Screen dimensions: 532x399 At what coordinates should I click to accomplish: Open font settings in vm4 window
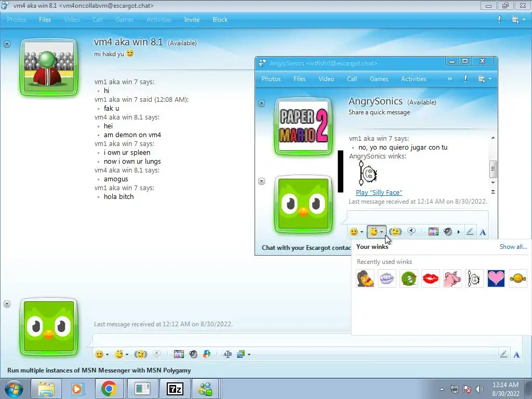point(517,354)
